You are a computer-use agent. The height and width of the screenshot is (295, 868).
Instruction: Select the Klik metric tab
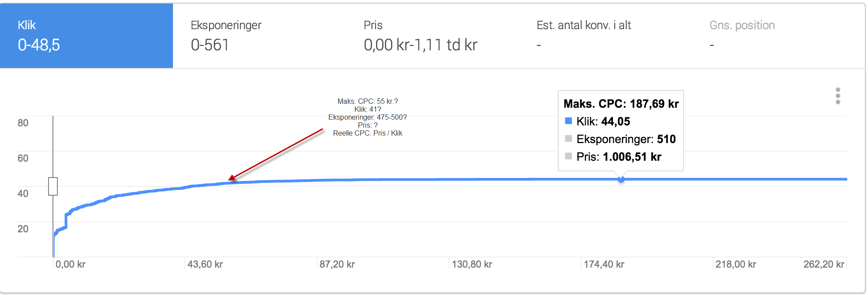click(86, 36)
